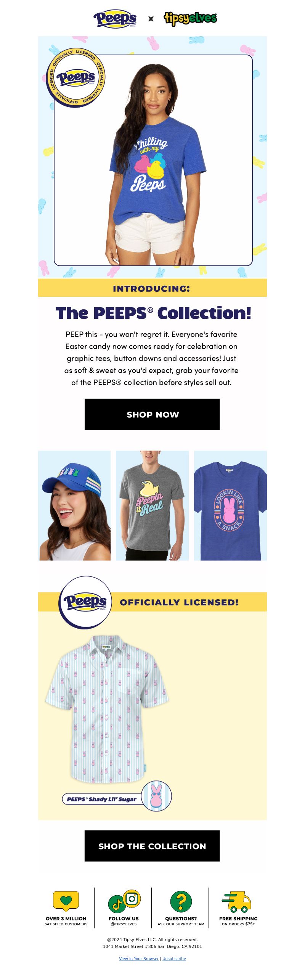305x980 pixels.
Task: Click the green question mark icon
Action: [x=181, y=901]
